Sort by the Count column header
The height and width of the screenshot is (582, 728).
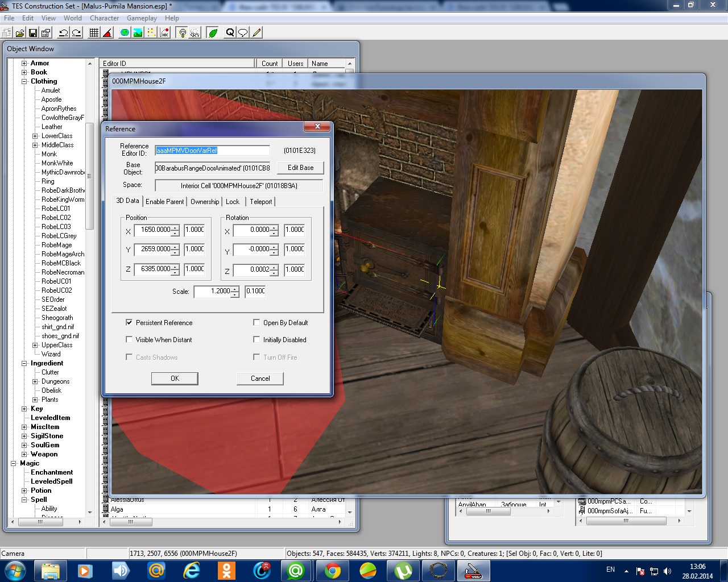tap(270, 64)
